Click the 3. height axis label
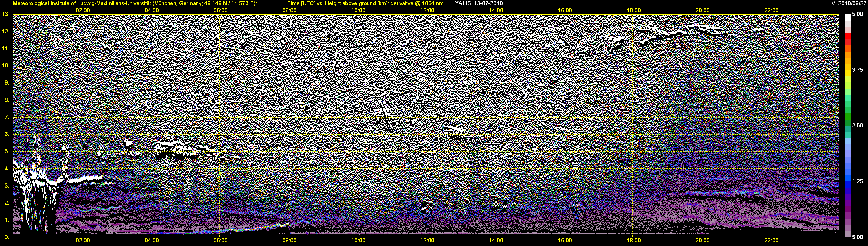The width and height of the screenshot is (868, 246). click(x=8, y=185)
